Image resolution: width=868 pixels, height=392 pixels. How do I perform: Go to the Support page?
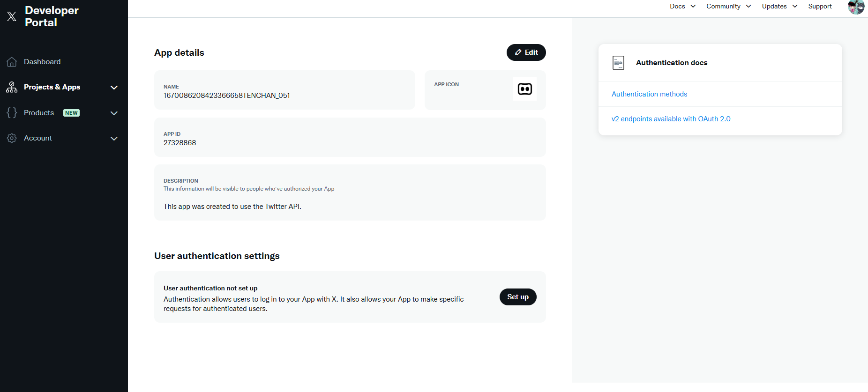pyautogui.click(x=820, y=6)
